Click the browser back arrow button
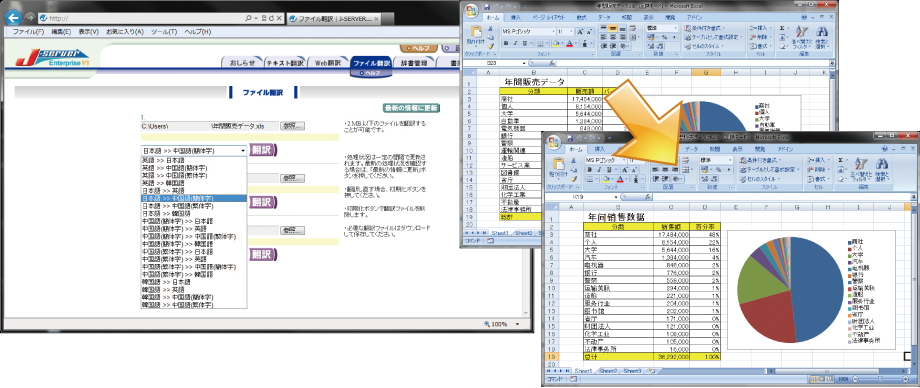The image size is (920, 388). [14, 18]
